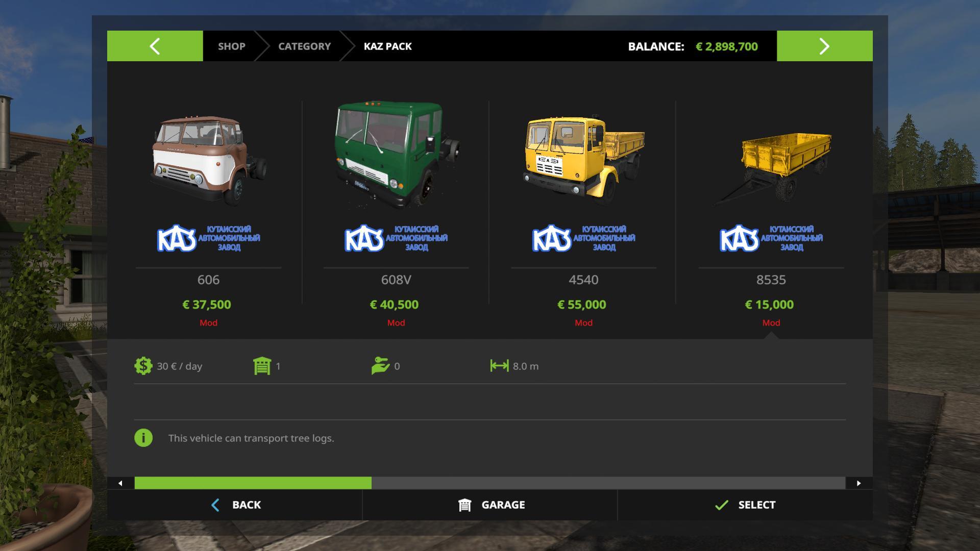
Task: Click the working width arrow icon
Action: pos(499,365)
